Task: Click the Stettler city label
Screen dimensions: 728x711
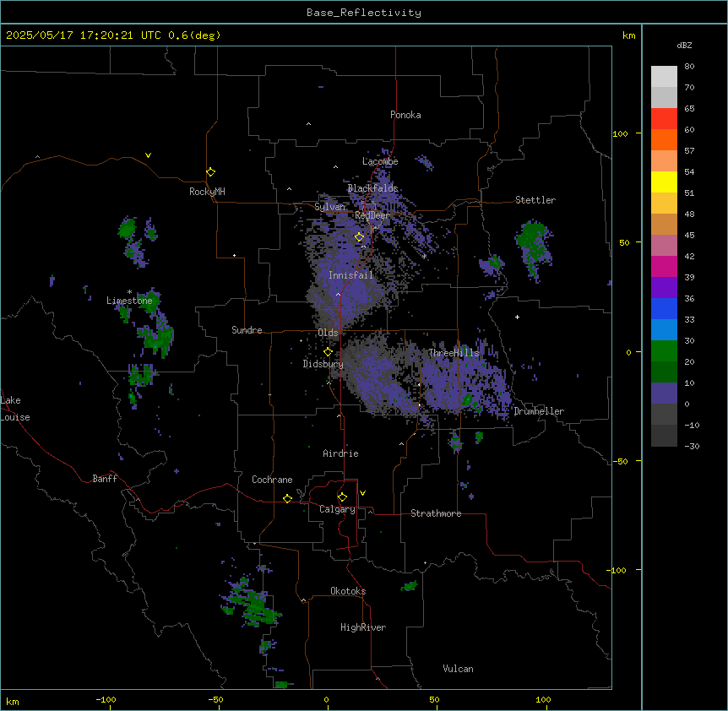Action: pyautogui.click(x=535, y=200)
